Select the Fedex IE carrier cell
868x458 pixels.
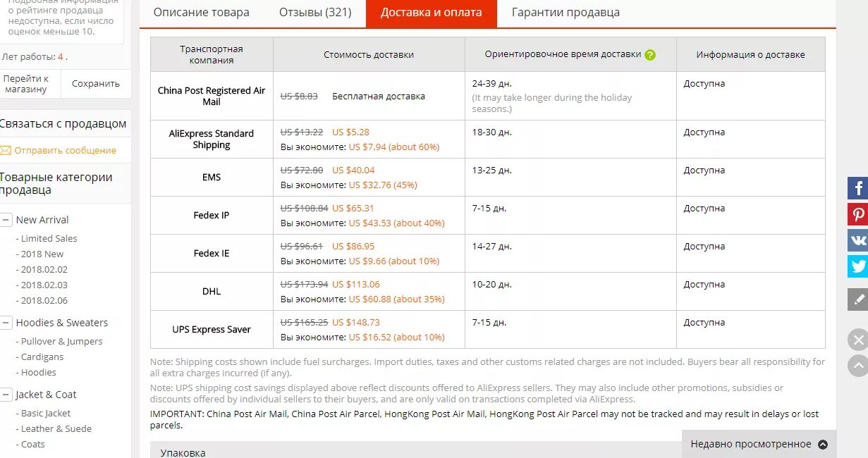click(212, 253)
